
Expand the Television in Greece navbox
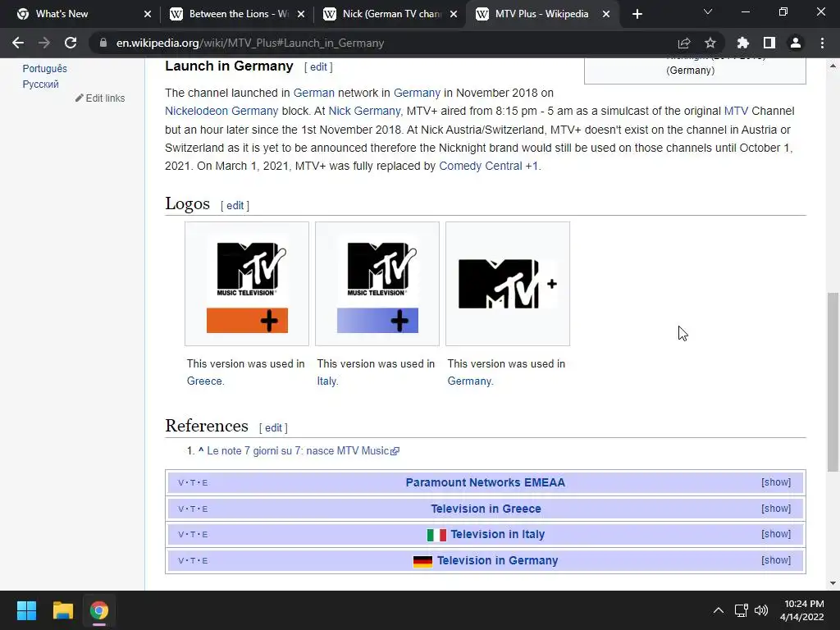pos(776,509)
